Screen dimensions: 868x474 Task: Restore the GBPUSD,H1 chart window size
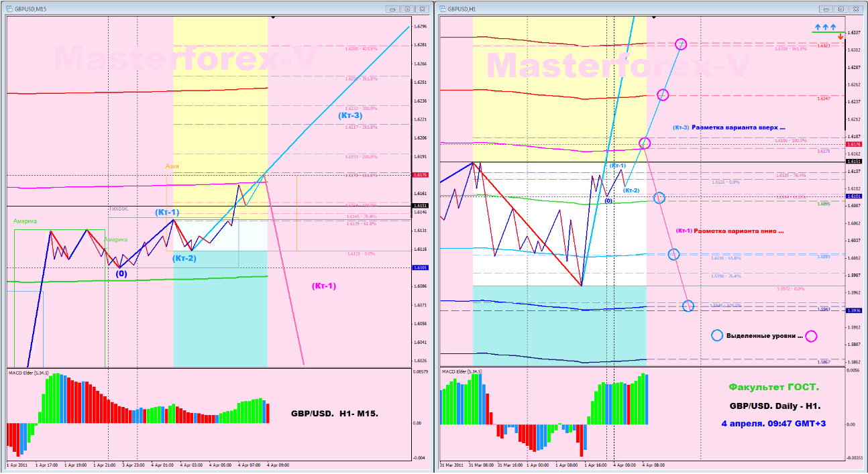click(x=840, y=9)
